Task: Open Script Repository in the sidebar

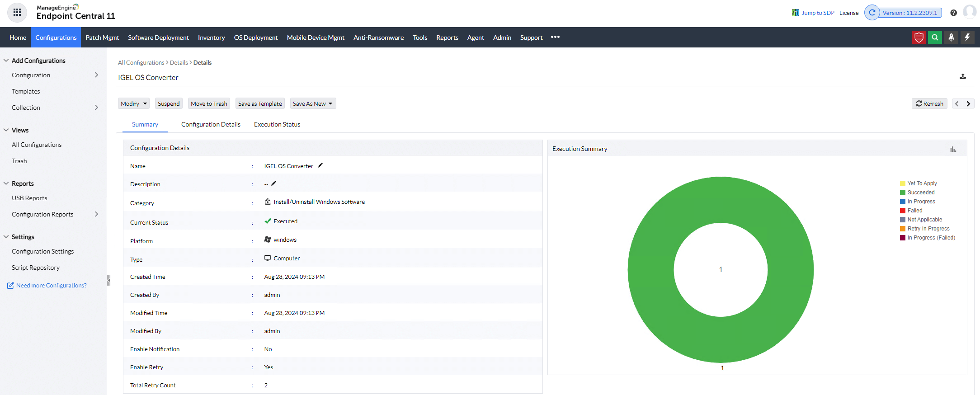Action: point(36,268)
